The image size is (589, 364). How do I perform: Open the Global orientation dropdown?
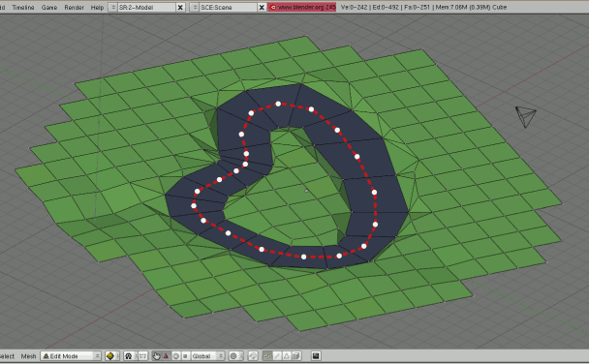(207, 355)
